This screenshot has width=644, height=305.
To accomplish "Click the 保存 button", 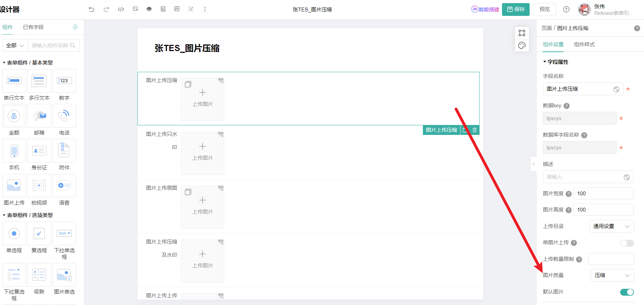I will 516,9.
